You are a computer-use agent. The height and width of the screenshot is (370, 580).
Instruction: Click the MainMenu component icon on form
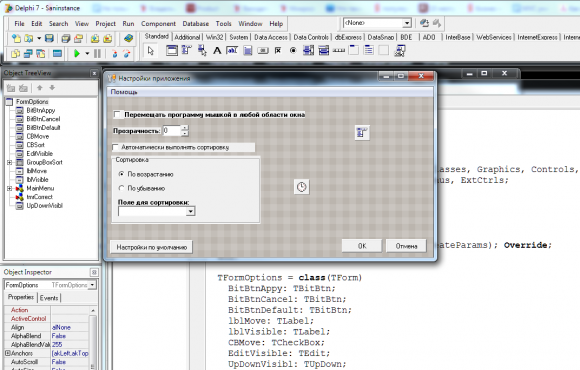pos(362,132)
